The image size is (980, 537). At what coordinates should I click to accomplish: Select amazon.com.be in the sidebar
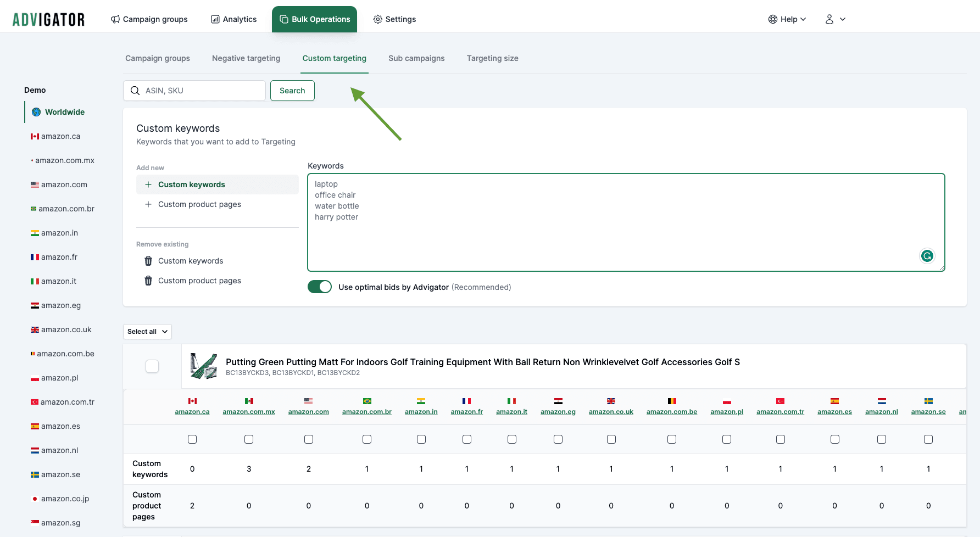[63, 354]
